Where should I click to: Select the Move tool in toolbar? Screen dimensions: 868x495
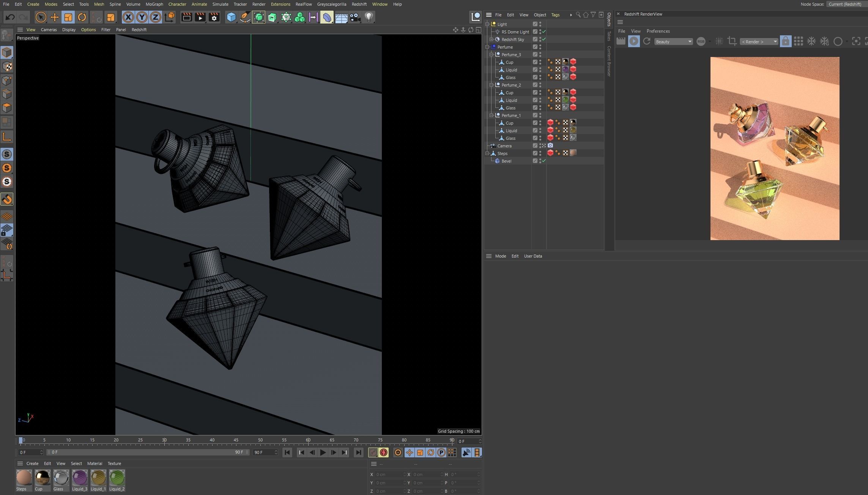[54, 17]
